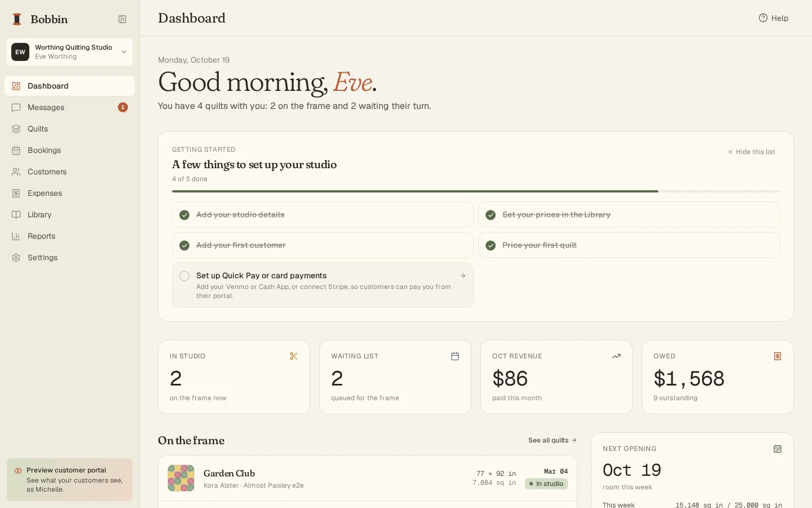
Task: Click Preview customer portal banner
Action: click(70, 480)
